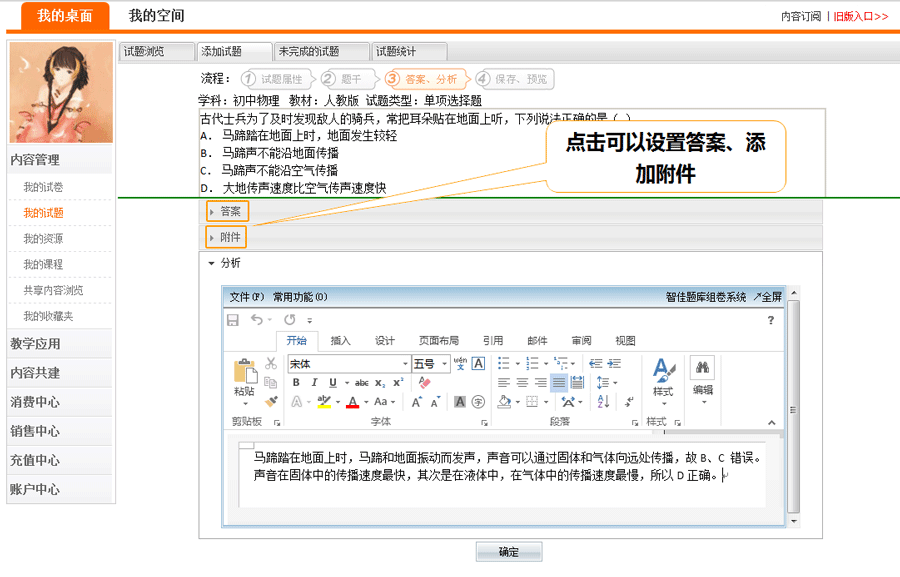
Task: Toggle the justify alignment button
Action: tap(559, 383)
